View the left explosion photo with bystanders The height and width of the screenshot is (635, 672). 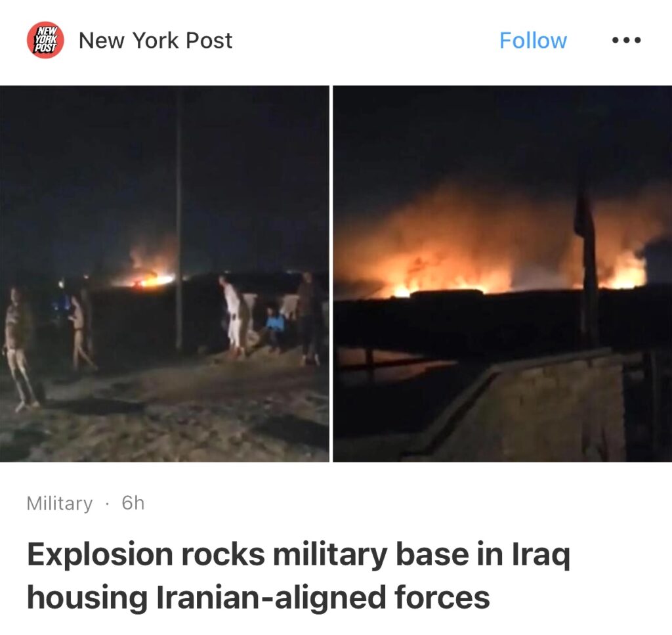click(x=165, y=274)
